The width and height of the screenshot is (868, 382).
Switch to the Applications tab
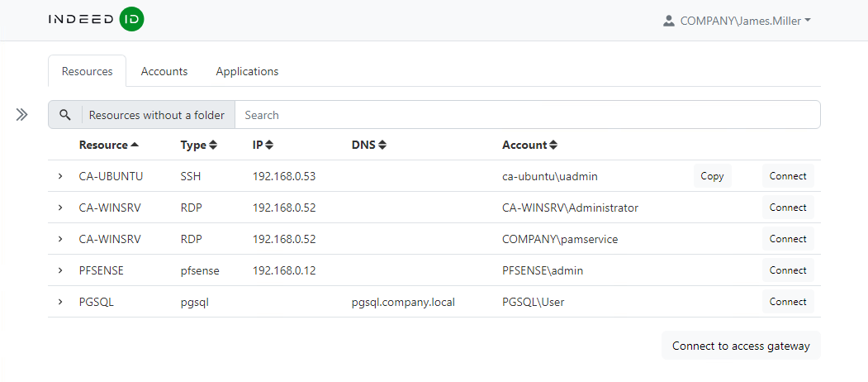click(x=247, y=71)
